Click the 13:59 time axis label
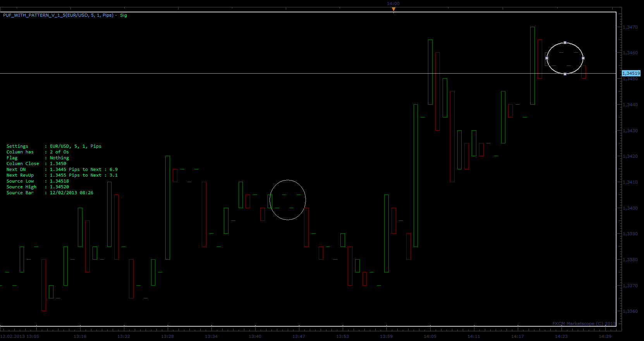The height and width of the screenshot is (341, 644). [x=386, y=336]
